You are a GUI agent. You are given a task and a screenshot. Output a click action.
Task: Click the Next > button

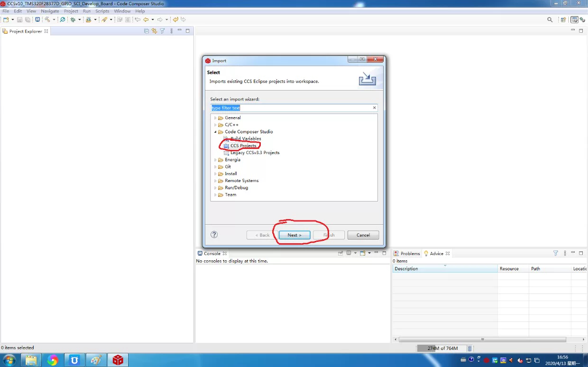point(294,235)
